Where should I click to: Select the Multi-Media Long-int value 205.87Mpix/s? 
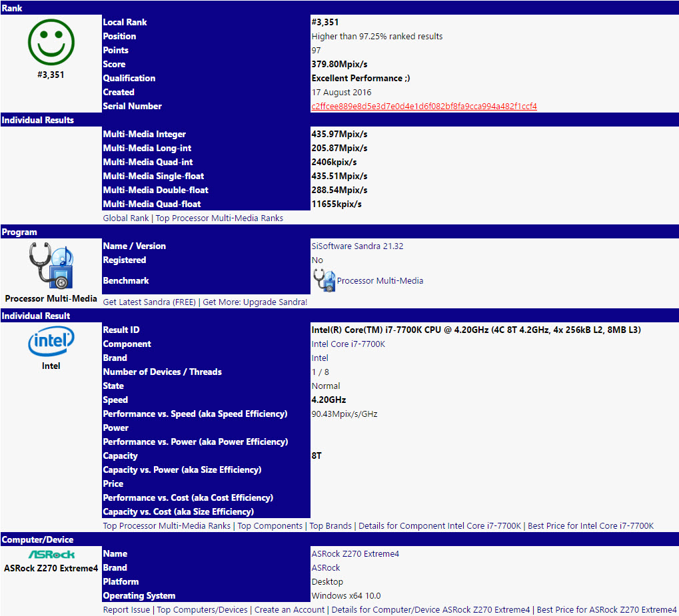(x=339, y=148)
